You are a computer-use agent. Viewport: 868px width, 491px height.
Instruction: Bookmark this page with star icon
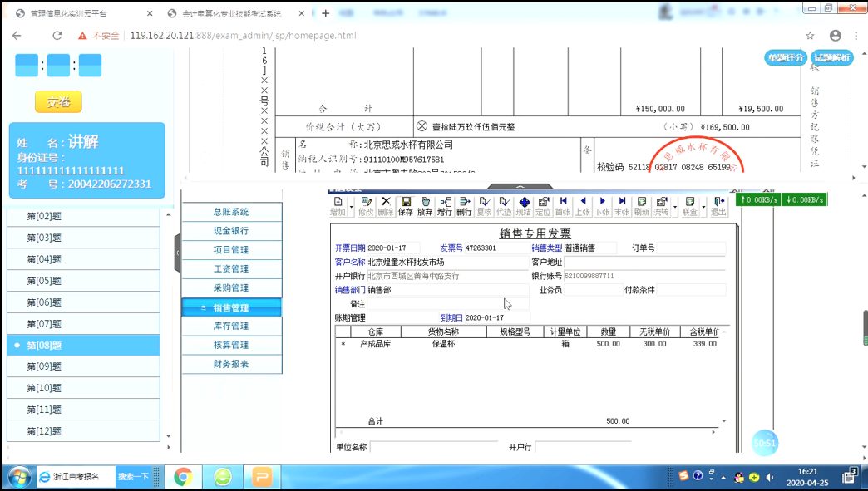tap(810, 36)
